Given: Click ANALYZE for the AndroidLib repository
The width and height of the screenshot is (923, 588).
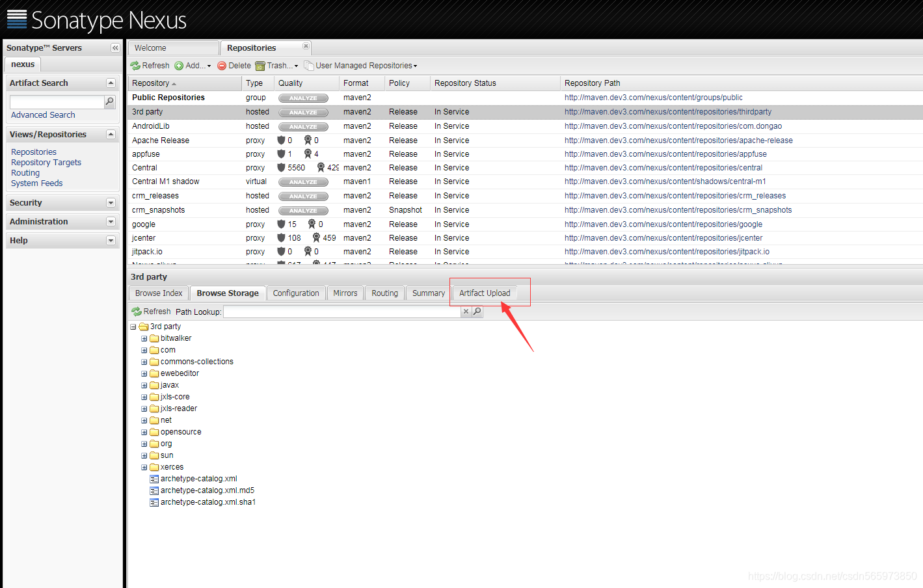Looking at the screenshot, I should [x=303, y=127].
